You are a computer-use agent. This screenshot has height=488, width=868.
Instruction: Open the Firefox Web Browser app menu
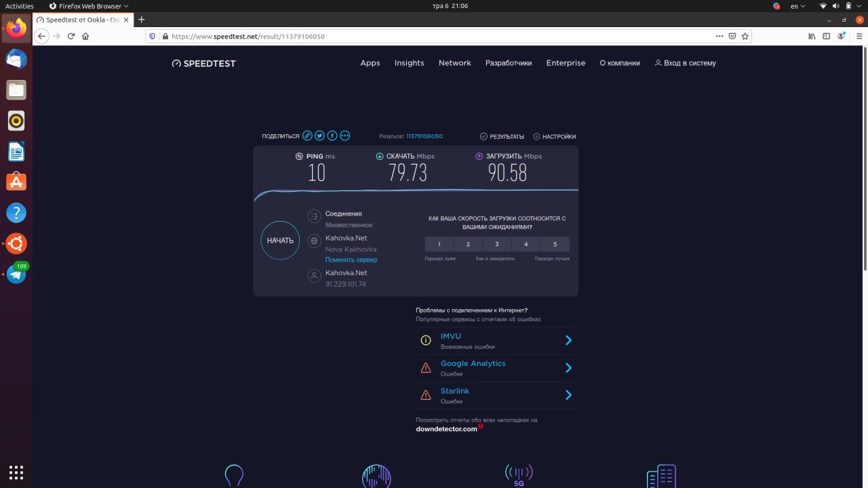coord(88,6)
